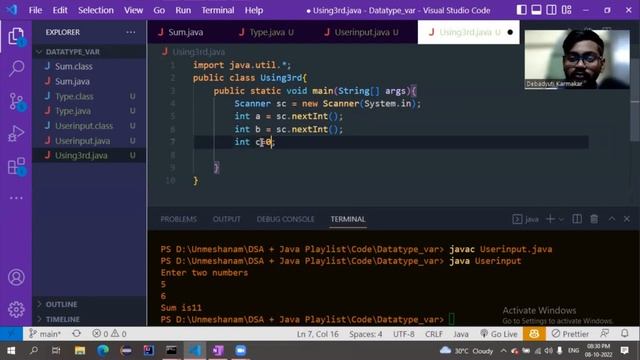Screen dimensions: 640x360
Task: Open the Windows Start menu
Action: point(11,351)
